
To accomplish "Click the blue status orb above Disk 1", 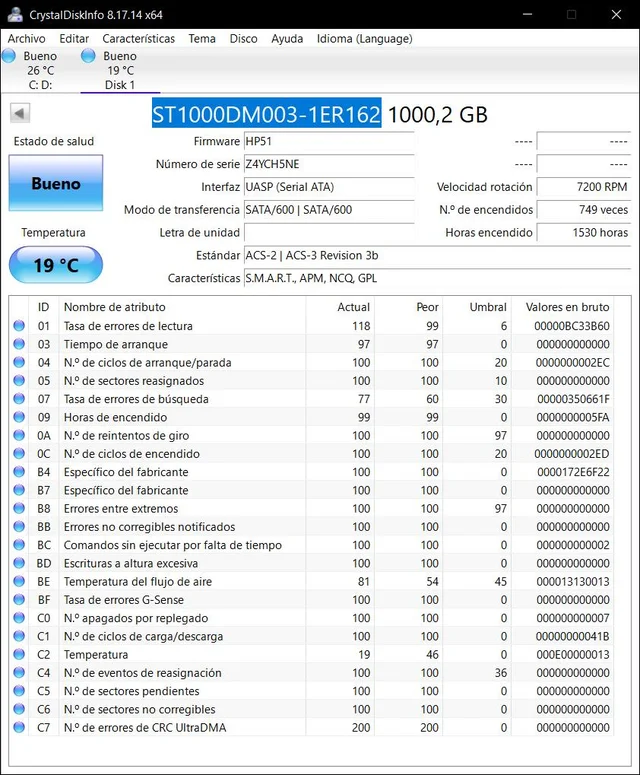I will pos(88,56).
